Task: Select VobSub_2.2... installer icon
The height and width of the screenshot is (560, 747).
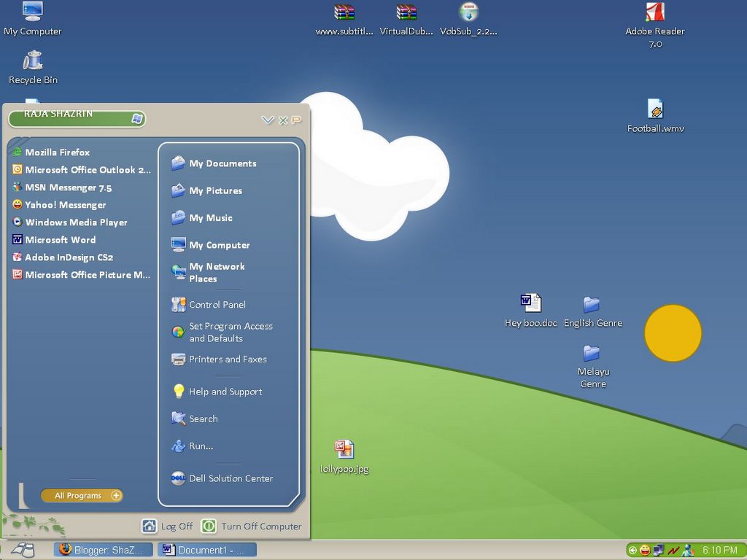Action: pyautogui.click(x=468, y=19)
